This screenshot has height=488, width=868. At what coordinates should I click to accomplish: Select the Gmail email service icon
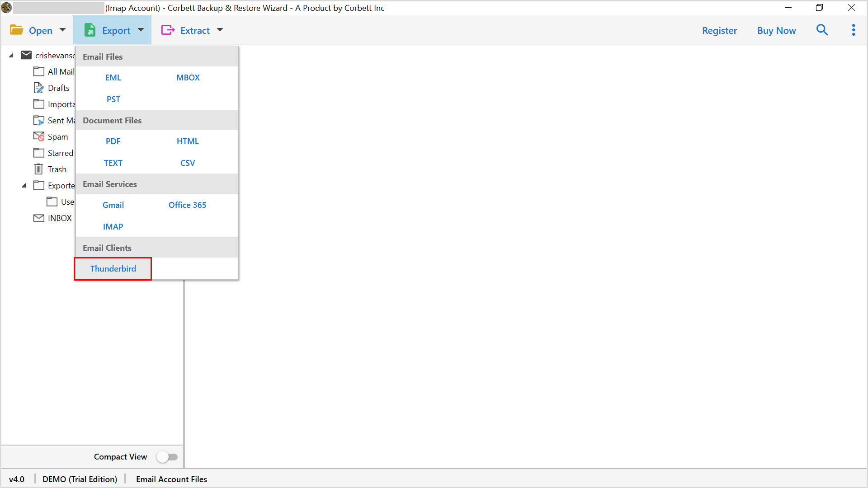pyautogui.click(x=113, y=204)
